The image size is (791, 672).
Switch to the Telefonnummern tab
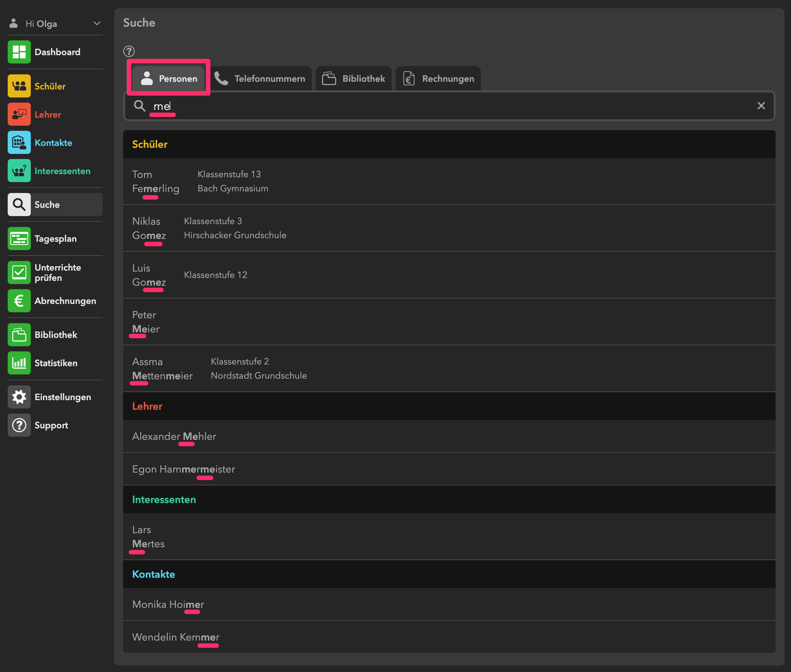[x=260, y=79]
